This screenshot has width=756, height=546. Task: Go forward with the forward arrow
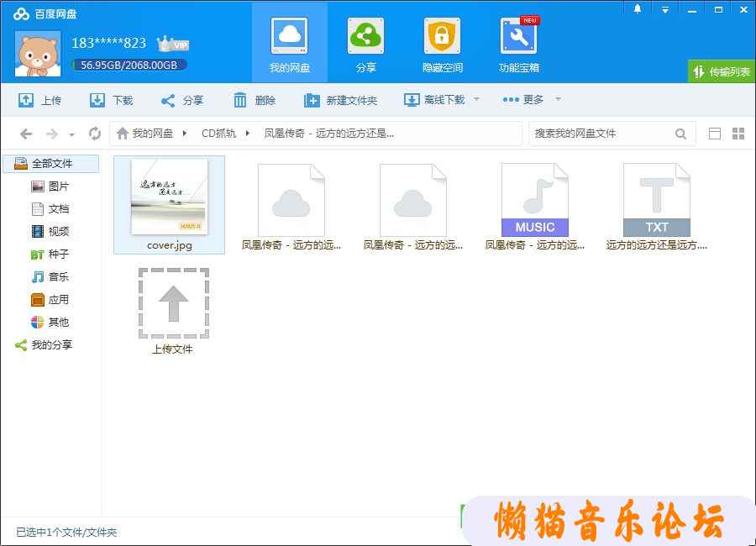point(51,134)
